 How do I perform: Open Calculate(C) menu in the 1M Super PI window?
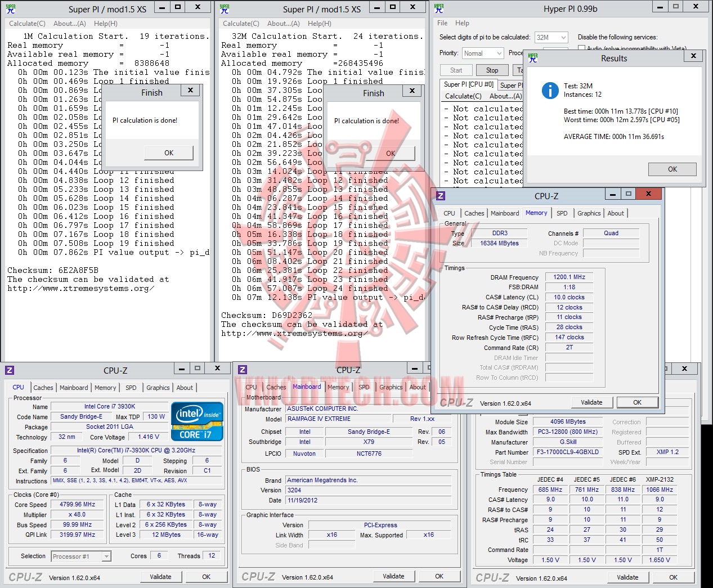27,24
